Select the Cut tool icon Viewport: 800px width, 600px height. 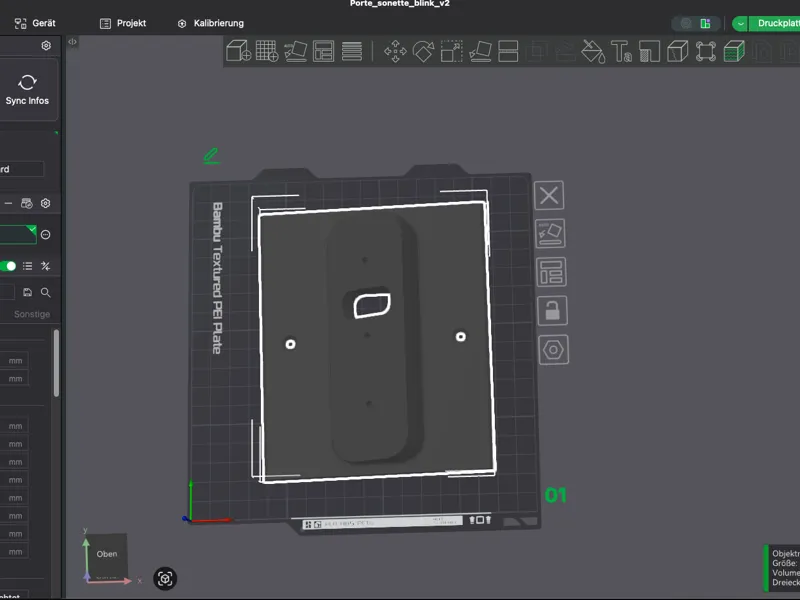click(508, 51)
